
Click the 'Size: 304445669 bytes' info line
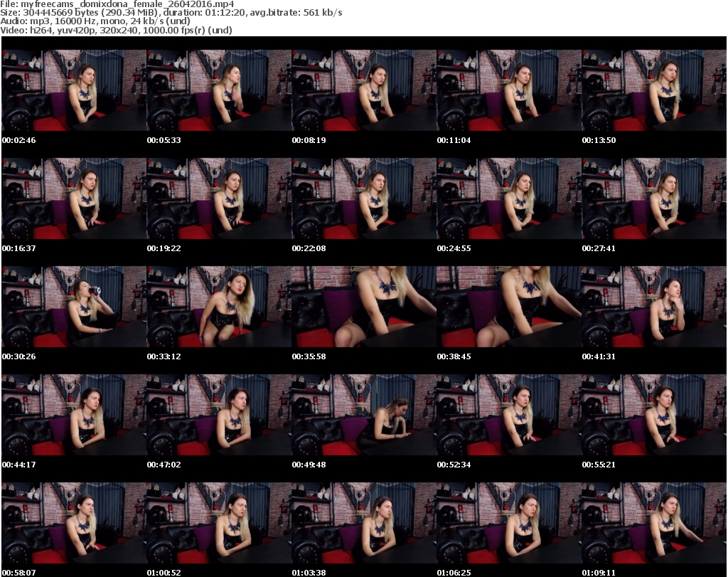coord(171,13)
